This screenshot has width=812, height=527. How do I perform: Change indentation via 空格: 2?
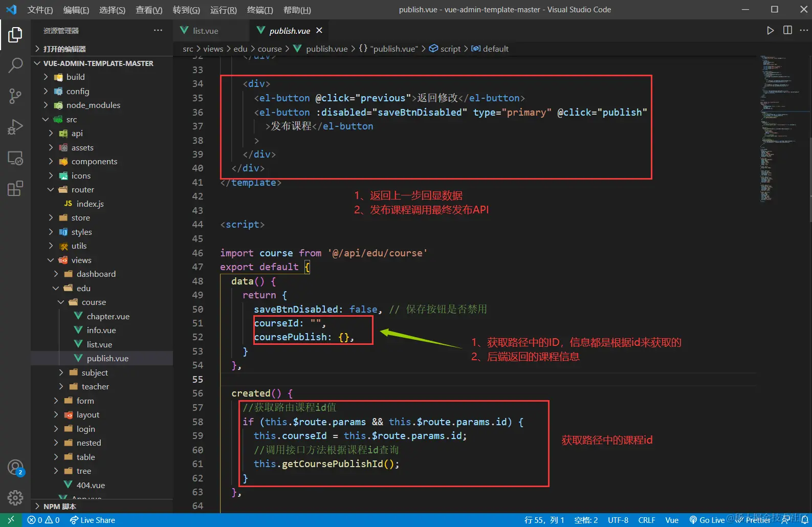point(586,520)
